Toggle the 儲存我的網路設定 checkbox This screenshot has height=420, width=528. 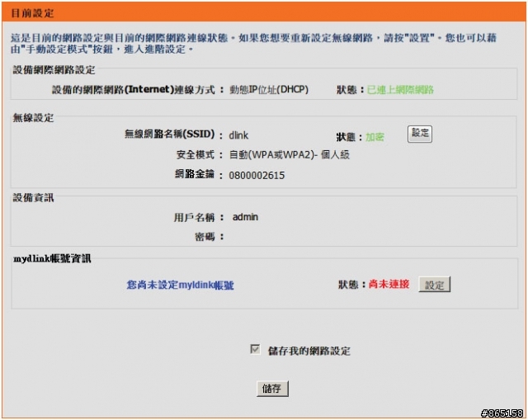255,349
